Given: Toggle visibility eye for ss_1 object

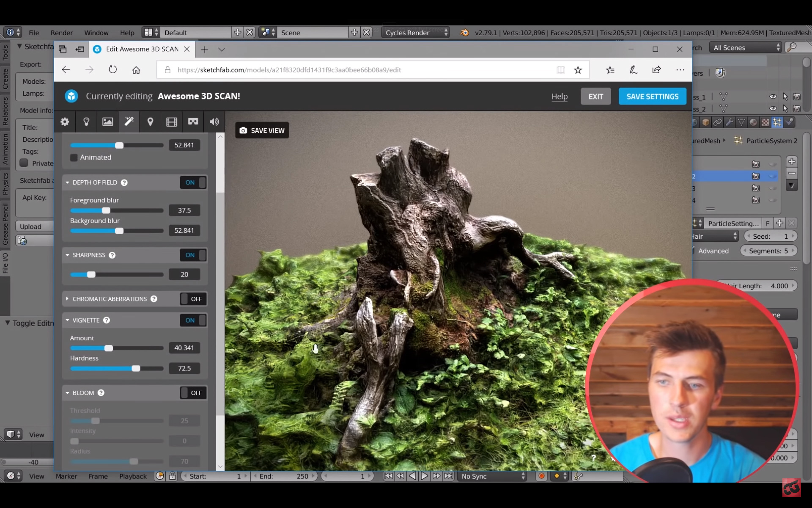Looking at the screenshot, I should [773, 97].
